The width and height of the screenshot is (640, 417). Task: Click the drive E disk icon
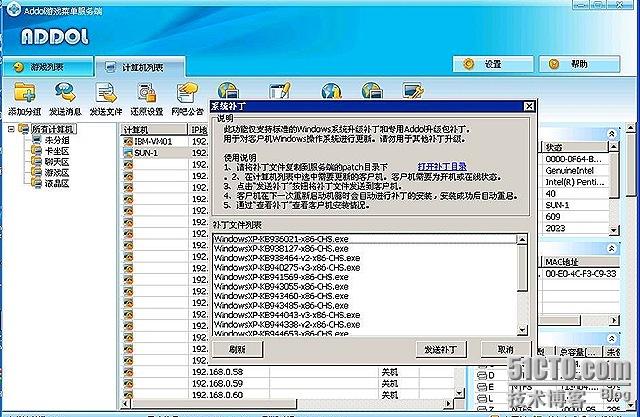(x=482, y=386)
